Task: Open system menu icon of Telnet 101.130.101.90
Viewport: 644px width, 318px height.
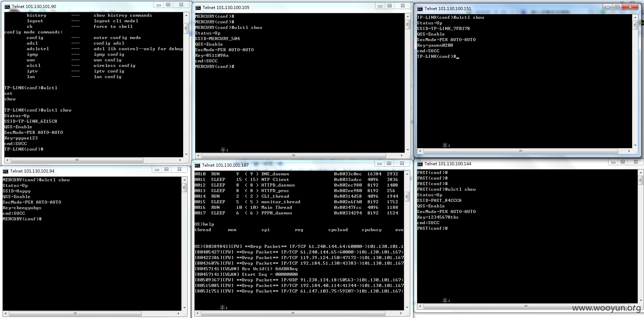Action: [7, 7]
